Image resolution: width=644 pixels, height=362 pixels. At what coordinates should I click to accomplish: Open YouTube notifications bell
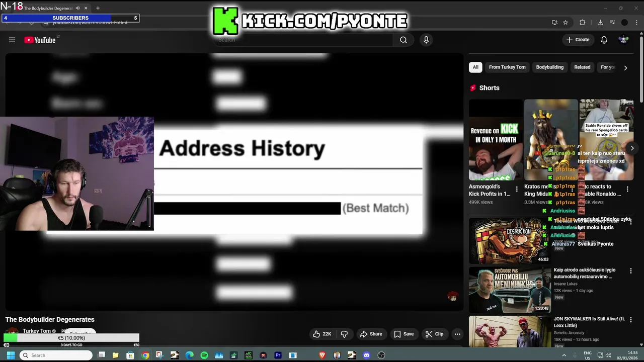(x=604, y=40)
